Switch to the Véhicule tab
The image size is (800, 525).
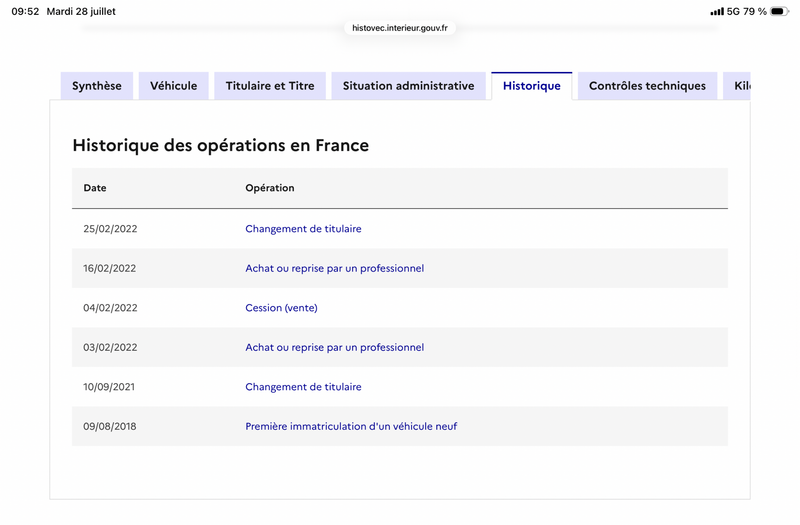click(x=173, y=86)
